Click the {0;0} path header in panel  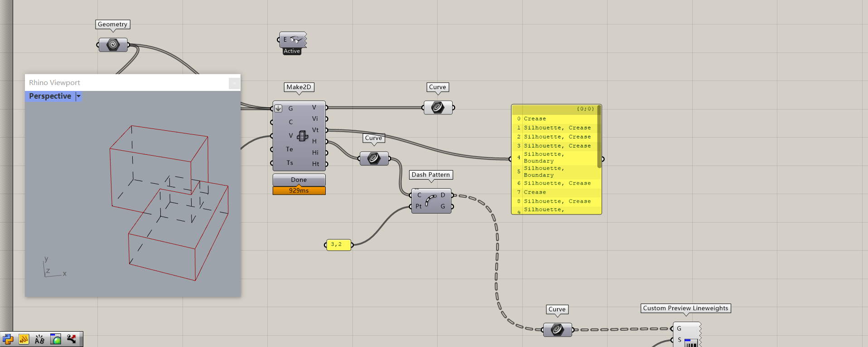pyautogui.click(x=585, y=109)
